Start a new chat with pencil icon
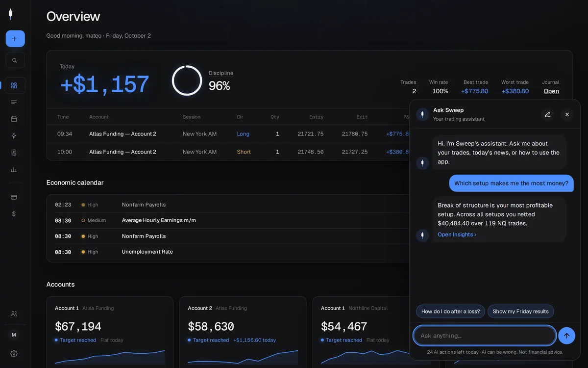 (547, 114)
